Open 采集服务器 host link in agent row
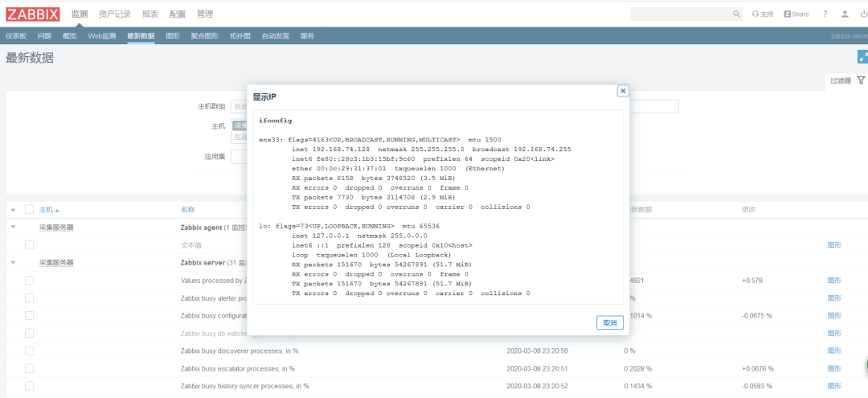 [x=56, y=228]
